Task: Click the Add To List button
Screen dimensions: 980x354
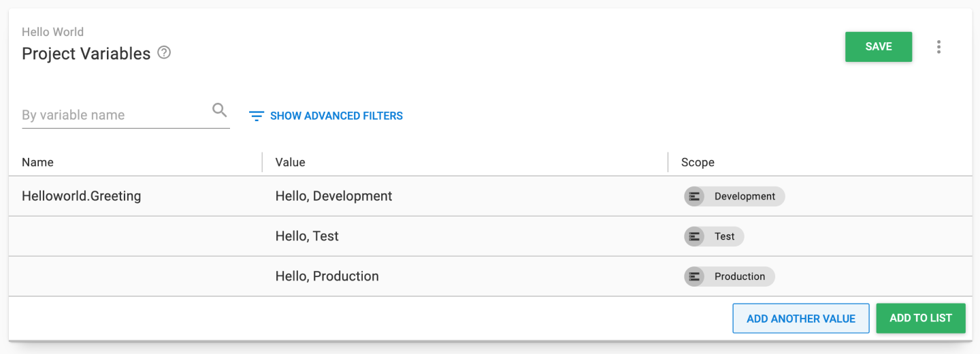Action: pyautogui.click(x=921, y=318)
